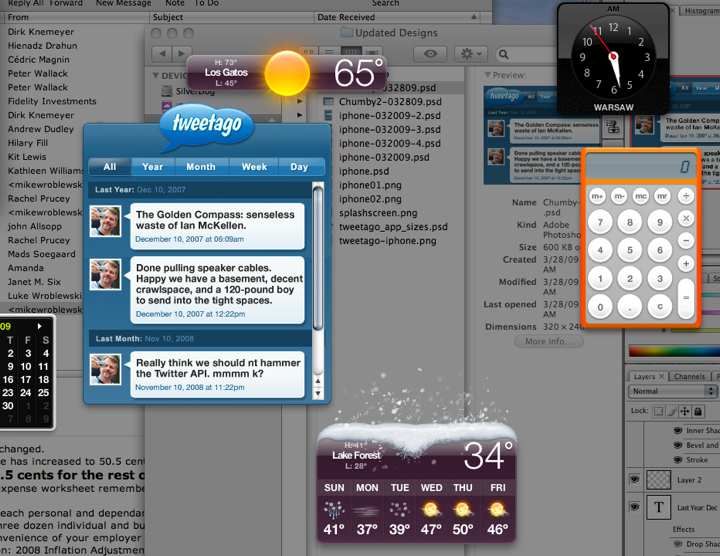Click the calculator 7 key
The width and height of the screenshot is (720, 556).
point(600,223)
